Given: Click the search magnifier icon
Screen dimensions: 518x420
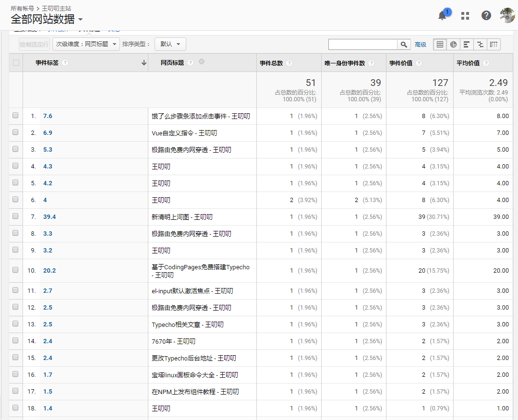Looking at the screenshot, I should click(403, 44).
